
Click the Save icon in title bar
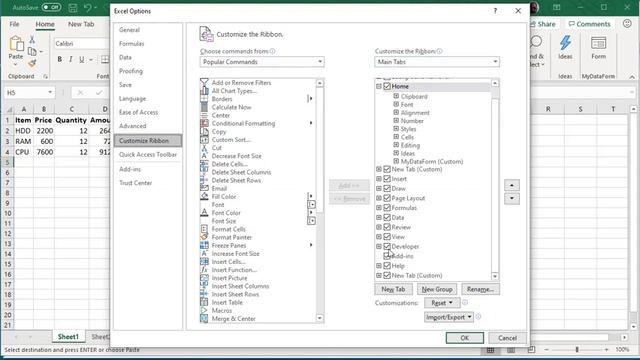pos(73,8)
